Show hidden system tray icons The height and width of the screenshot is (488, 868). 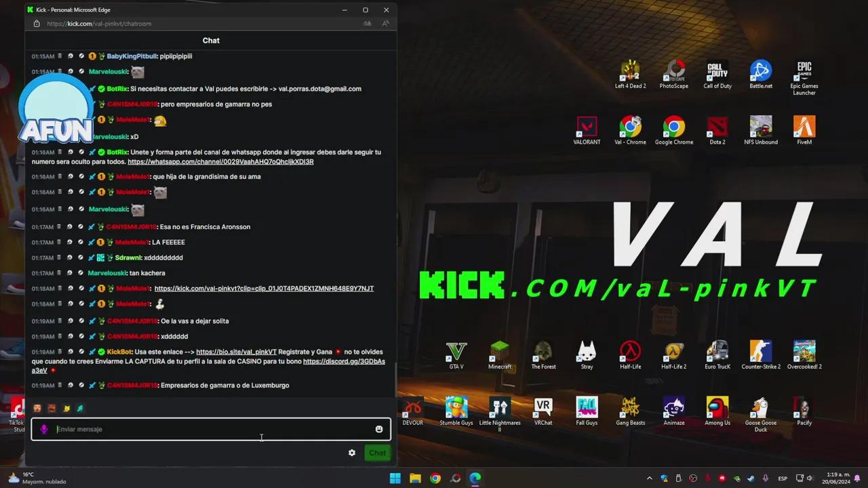click(x=649, y=479)
